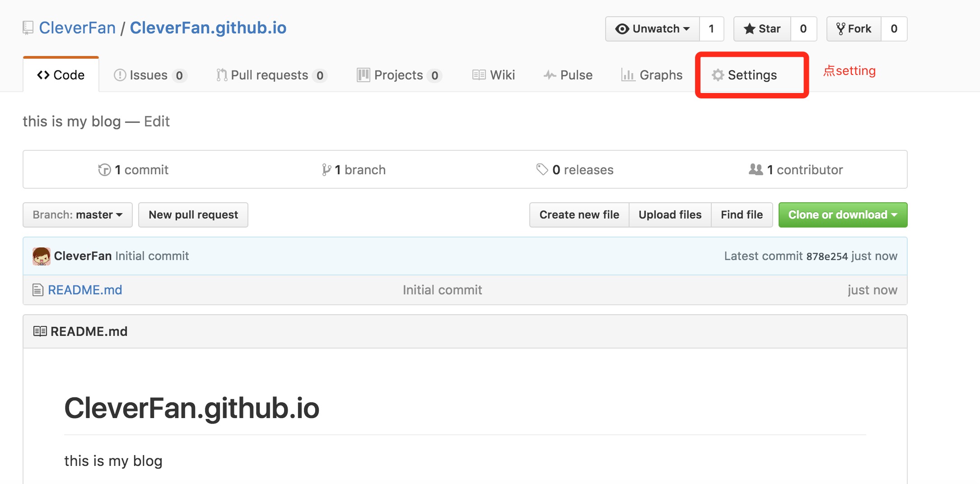Click the star icon in the Star button
This screenshot has height=484, width=980.
749,29
